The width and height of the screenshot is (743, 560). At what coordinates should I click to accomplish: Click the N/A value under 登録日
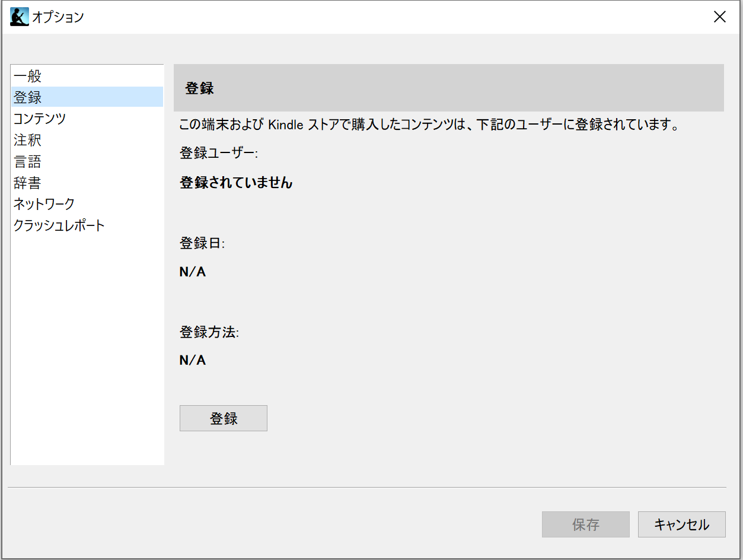193,272
